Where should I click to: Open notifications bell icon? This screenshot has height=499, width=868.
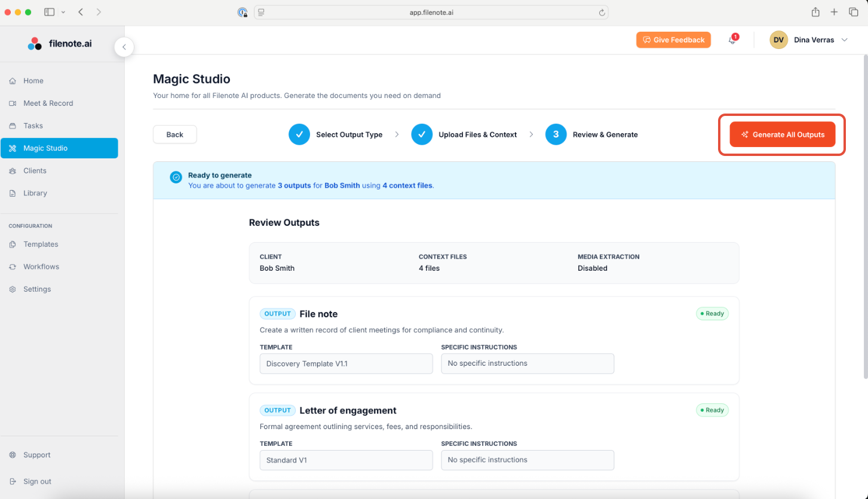pos(732,40)
